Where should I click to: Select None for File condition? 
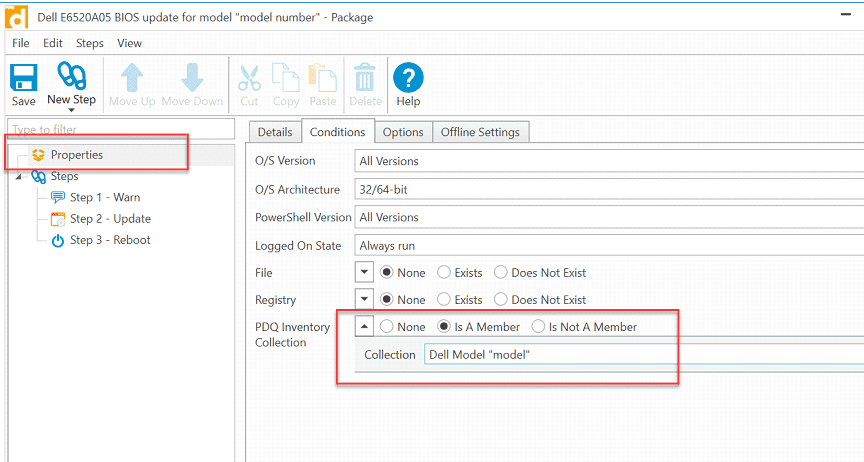coord(387,272)
